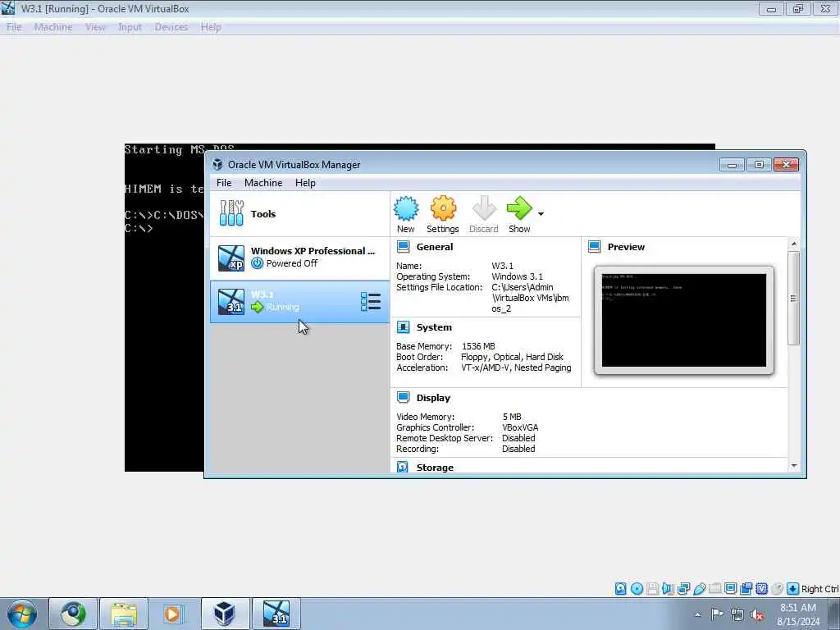This screenshot has width=840, height=630.
Task: Click the Base Memory value 1536 MB
Action: click(478, 346)
